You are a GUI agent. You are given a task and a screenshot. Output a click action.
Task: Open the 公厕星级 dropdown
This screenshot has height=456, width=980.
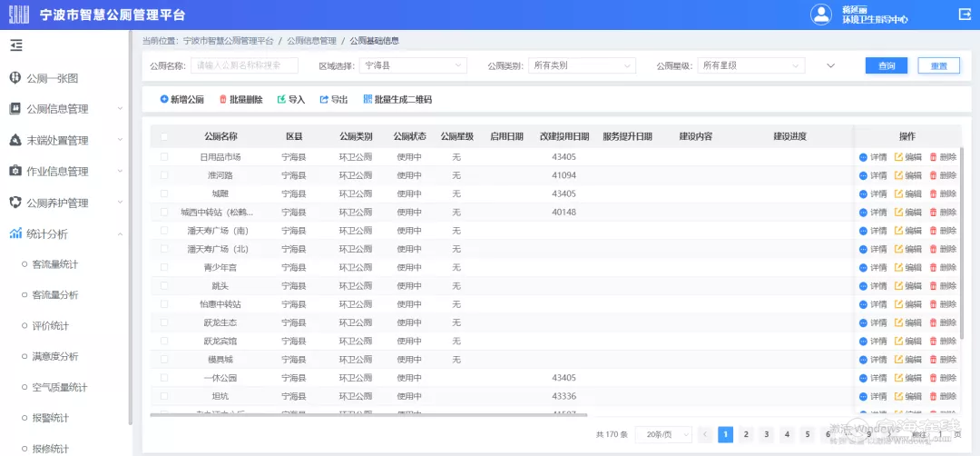pyautogui.click(x=750, y=65)
